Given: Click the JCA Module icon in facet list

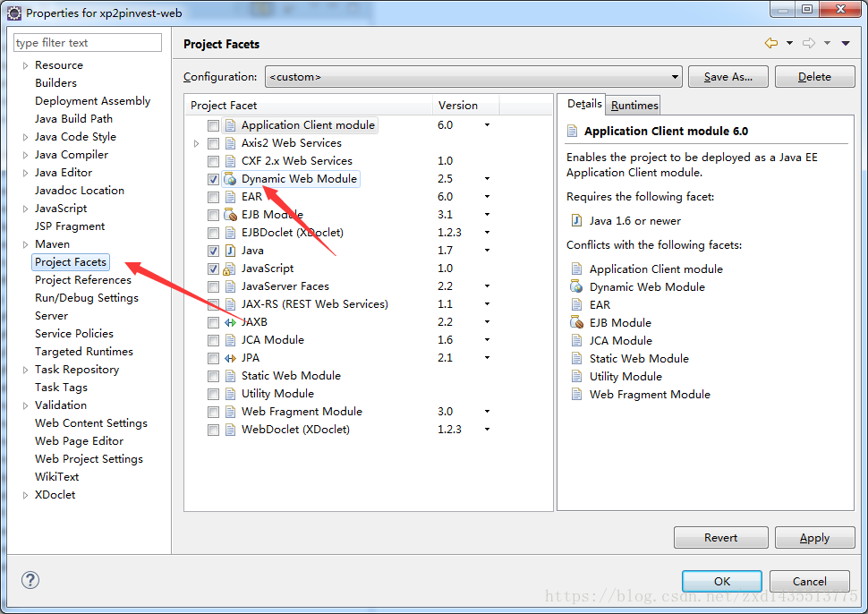Looking at the screenshot, I should pos(230,340).
